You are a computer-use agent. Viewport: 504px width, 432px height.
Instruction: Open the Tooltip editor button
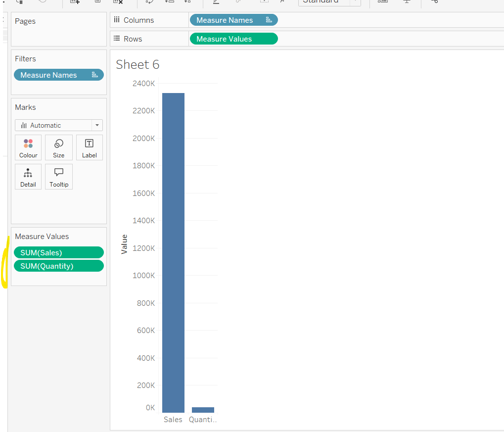[58, 177]
